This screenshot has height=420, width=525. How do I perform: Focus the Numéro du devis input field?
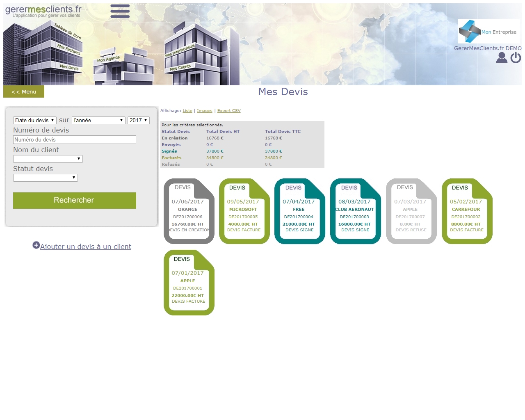point(75,139)
